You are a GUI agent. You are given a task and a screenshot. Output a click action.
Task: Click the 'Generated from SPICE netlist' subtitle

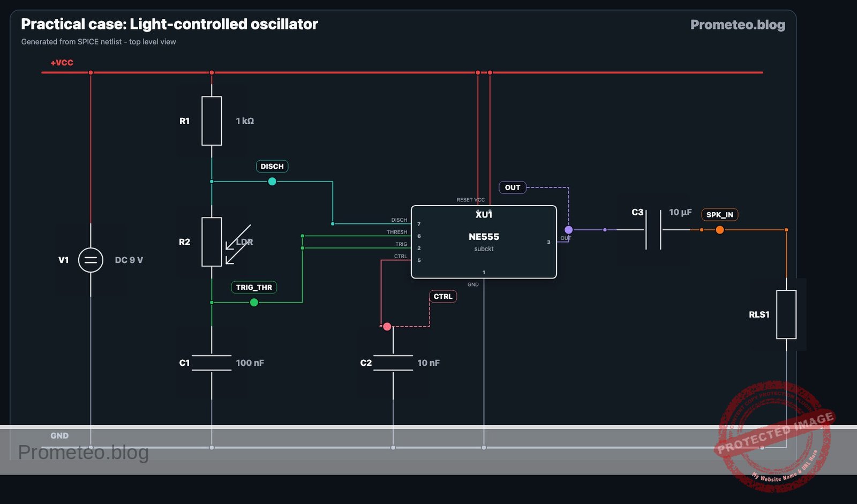(x=99, y=42)
